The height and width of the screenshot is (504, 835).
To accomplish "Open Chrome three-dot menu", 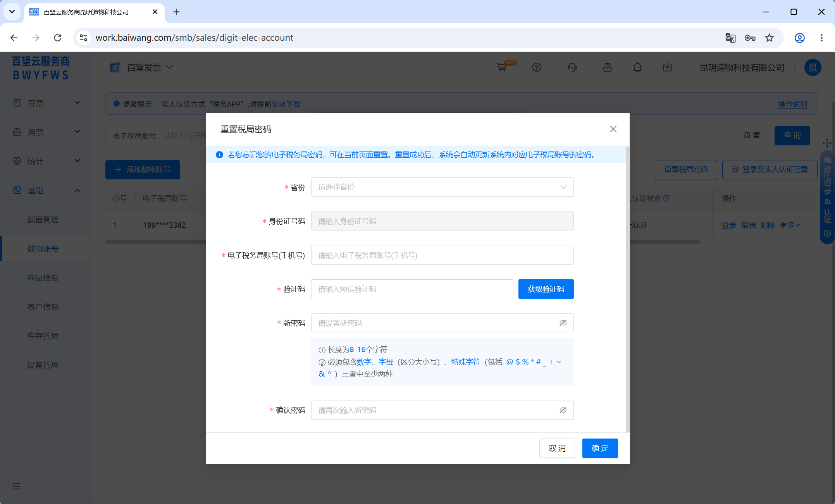I will click(x=821, y=38).
